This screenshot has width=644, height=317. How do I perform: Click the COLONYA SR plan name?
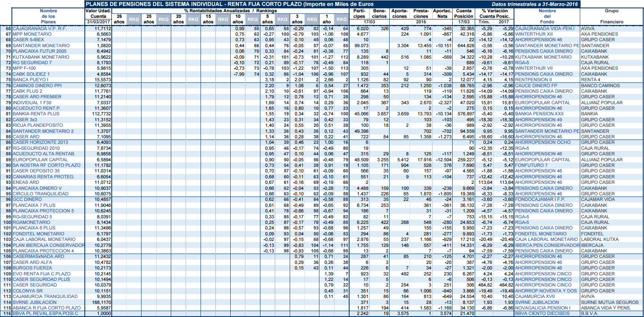28,291
